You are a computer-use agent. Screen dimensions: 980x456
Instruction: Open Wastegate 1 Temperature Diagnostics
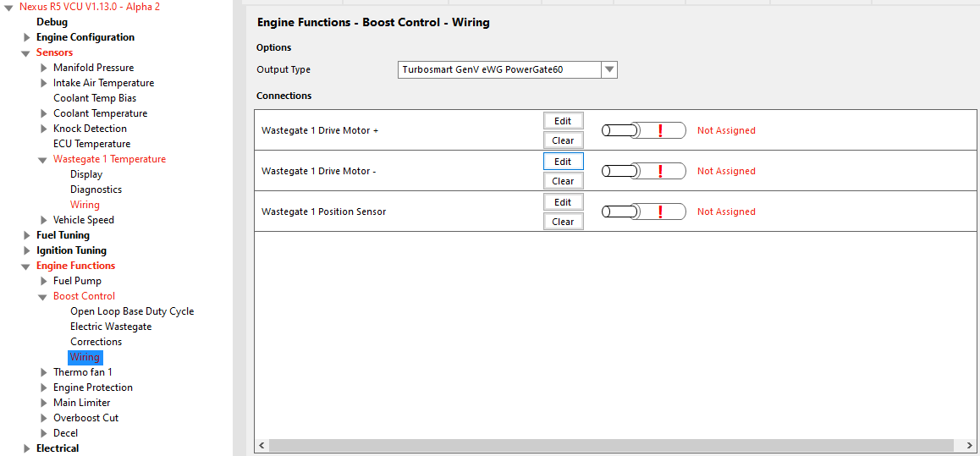pyautogui.click(x=96, y=190)
